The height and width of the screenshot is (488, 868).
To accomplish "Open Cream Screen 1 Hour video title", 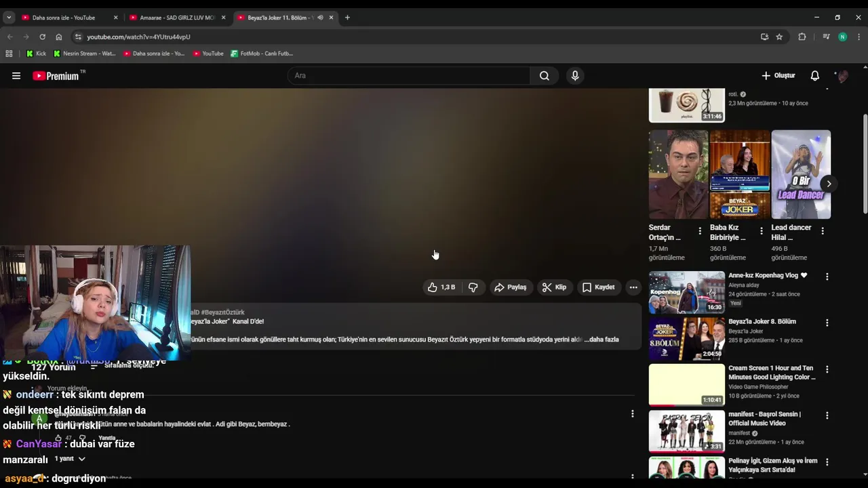I will [x=772, y=373].
